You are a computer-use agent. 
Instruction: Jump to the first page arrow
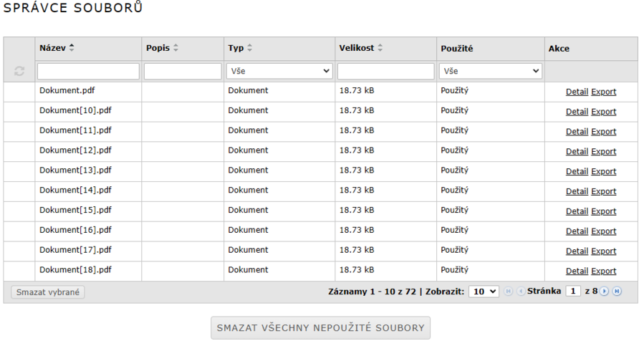(x=509, y=292)
